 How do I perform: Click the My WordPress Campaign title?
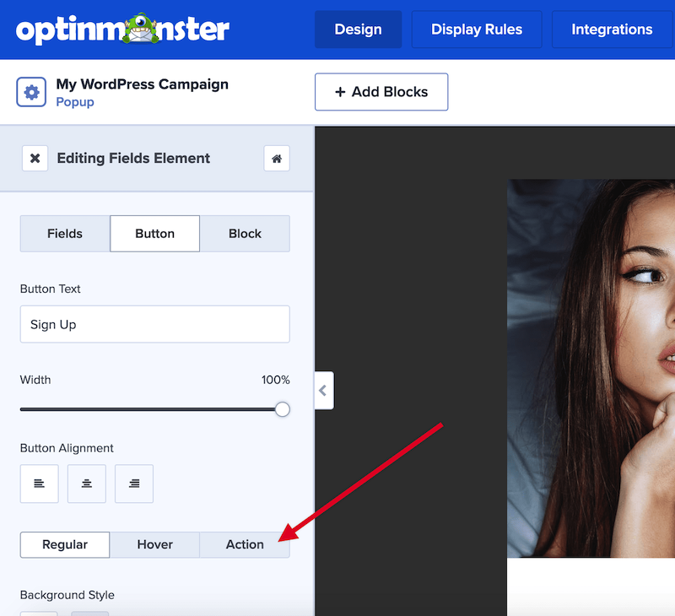(142, 84)
